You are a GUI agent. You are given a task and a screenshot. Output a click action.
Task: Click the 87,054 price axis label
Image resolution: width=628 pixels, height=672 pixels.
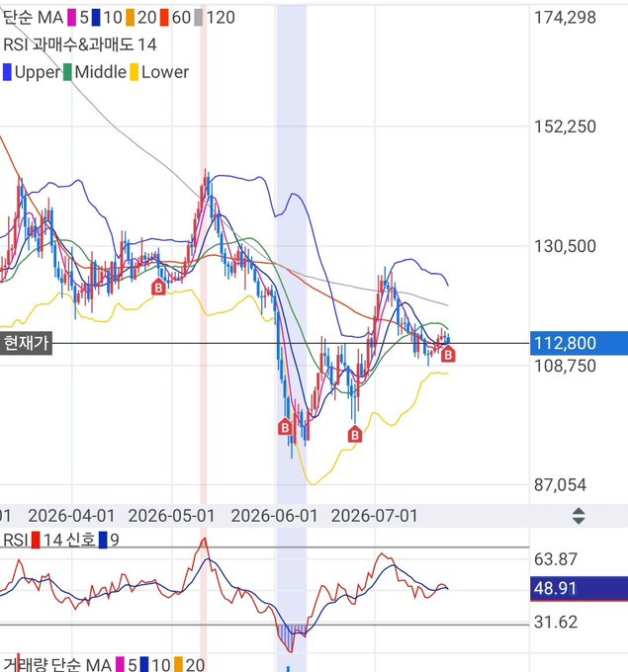(x=560, y=485)
